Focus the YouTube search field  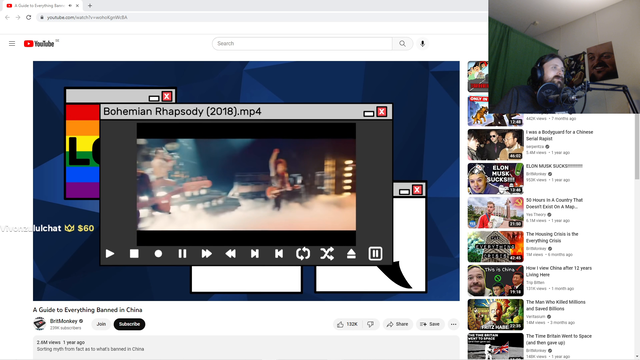coord(302,44)
